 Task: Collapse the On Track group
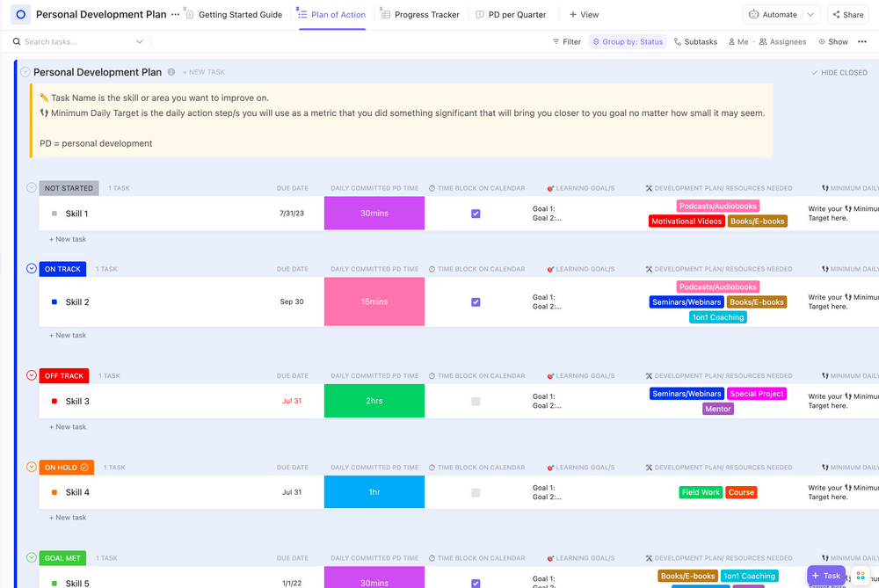(x=32, y=268)
